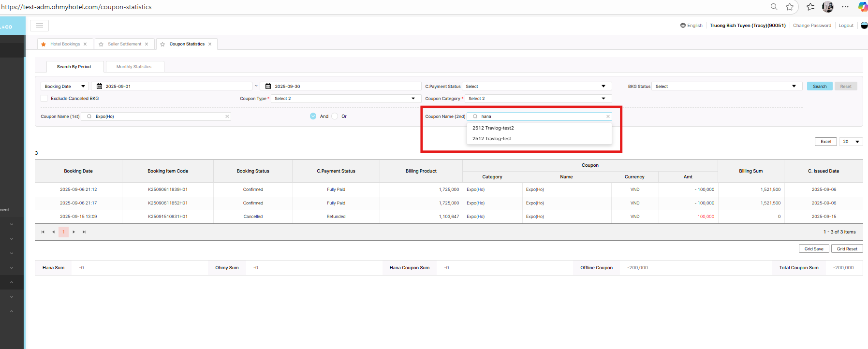Go to the first page of results
Viewport: 868px width, 349px height.
tap(43, 232)
